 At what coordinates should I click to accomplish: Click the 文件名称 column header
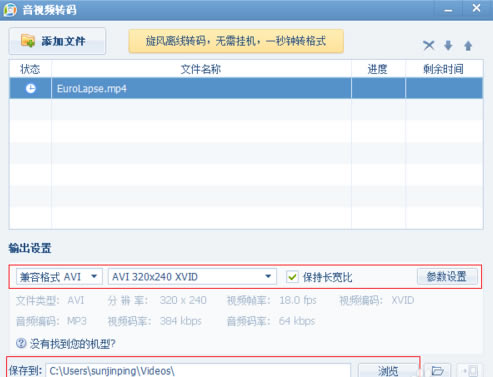201,69
